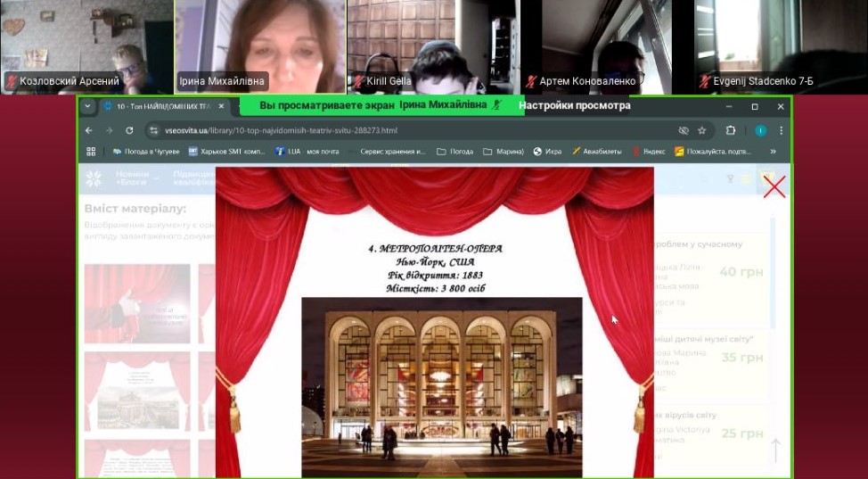This screenshot has height=479, width=868.
Task: Click the Metropolitan Opera building photo
Action: (x=442, y=387)
